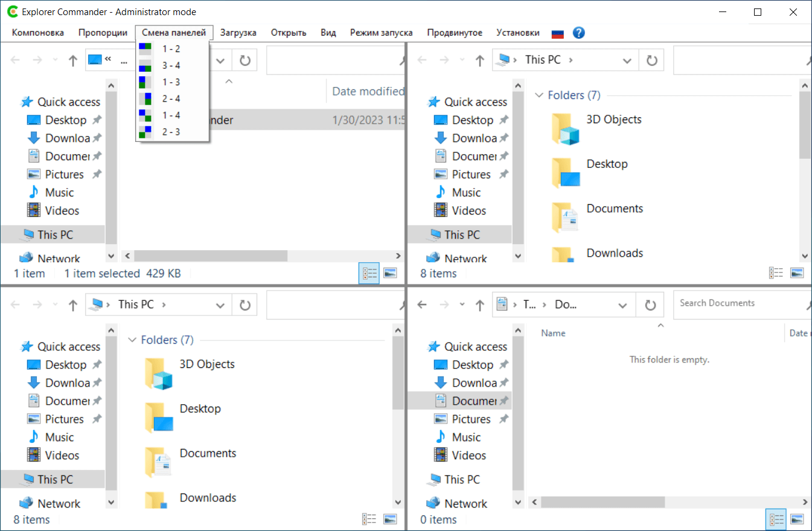Screen dimensions: 812x531
Task: Go back in the bottom-right pane
Action: [422, 305]
